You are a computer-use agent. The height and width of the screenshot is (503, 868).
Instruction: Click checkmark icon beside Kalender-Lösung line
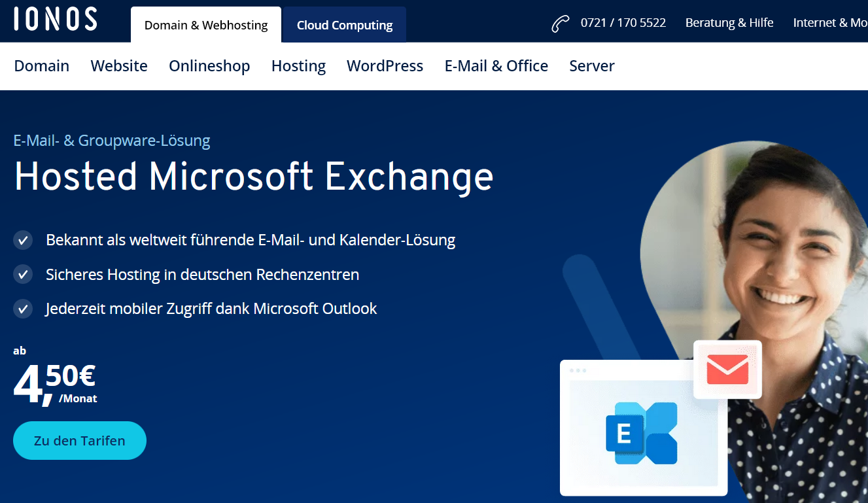(x=23, y=240)
